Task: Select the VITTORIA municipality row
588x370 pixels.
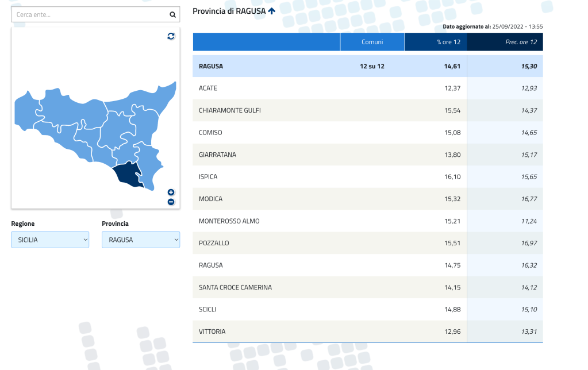Action: point(212,332)
